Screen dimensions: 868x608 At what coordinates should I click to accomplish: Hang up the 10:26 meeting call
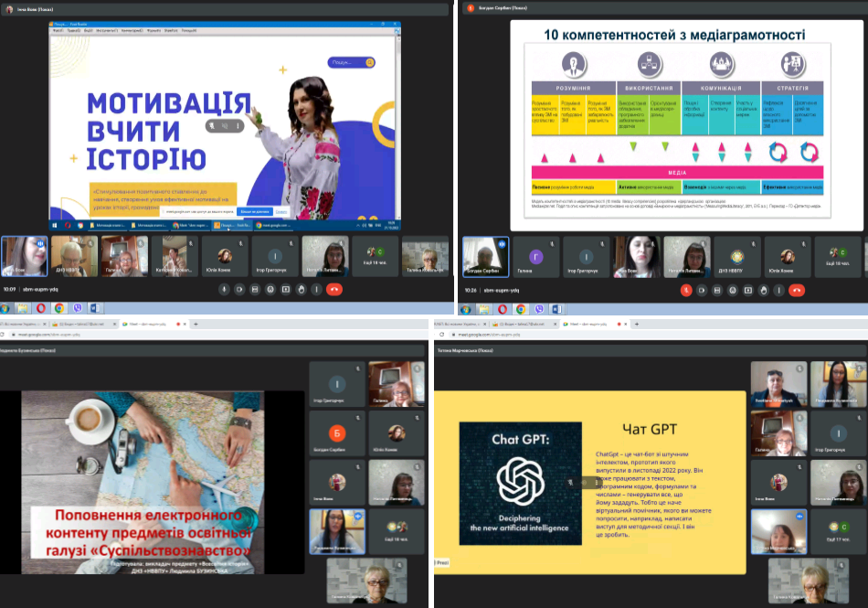(x=797, y=289)
